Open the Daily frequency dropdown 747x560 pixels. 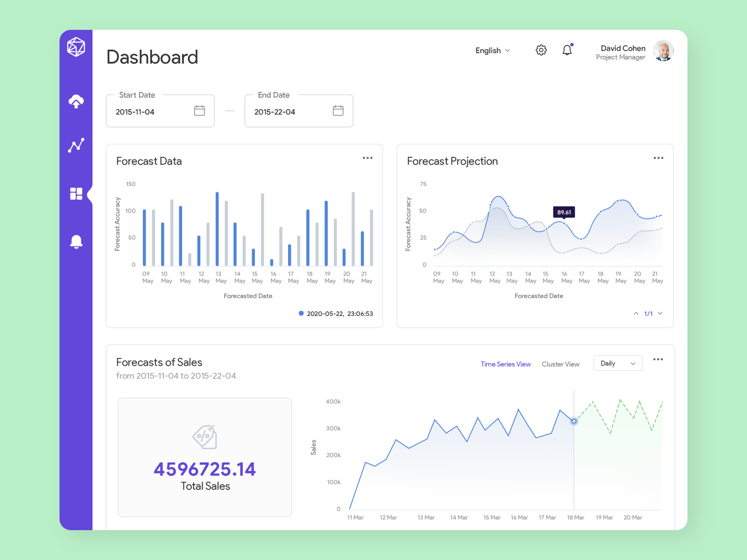pyautogui.click(x=618, y=363)
